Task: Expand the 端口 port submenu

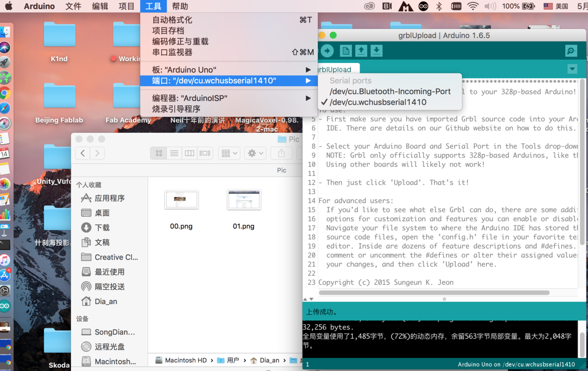Action: pos(229,81)
